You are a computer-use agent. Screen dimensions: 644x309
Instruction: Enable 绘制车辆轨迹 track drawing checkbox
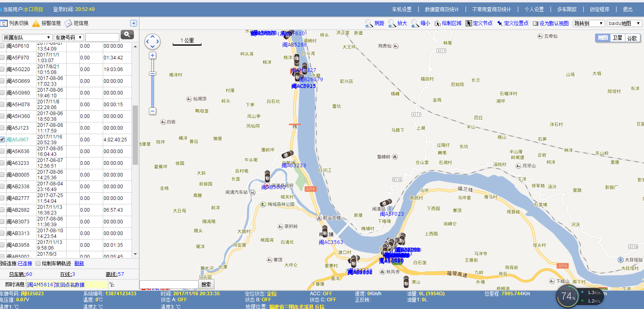(x=38, y=263)
